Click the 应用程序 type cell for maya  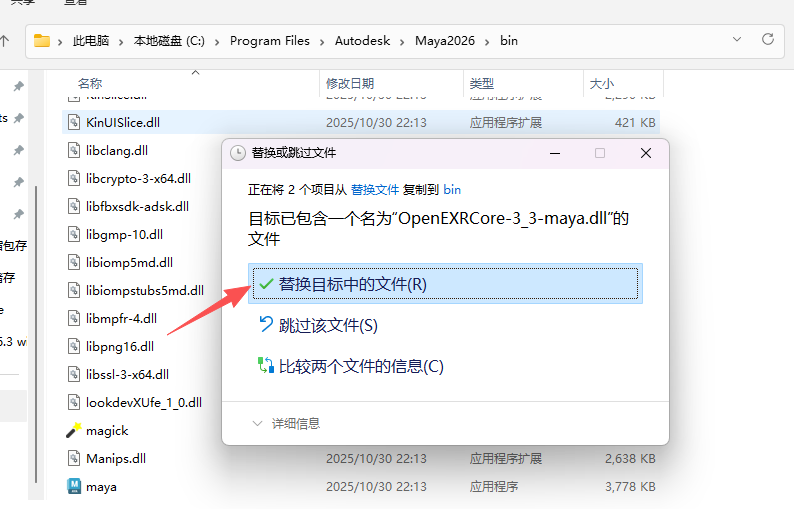[x=494, y=487]
